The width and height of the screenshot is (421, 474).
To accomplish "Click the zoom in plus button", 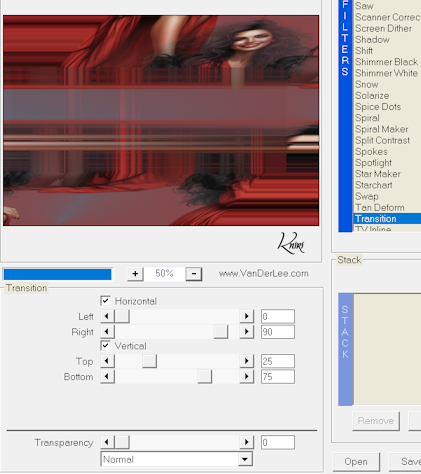I will click(x=135, y=274).
